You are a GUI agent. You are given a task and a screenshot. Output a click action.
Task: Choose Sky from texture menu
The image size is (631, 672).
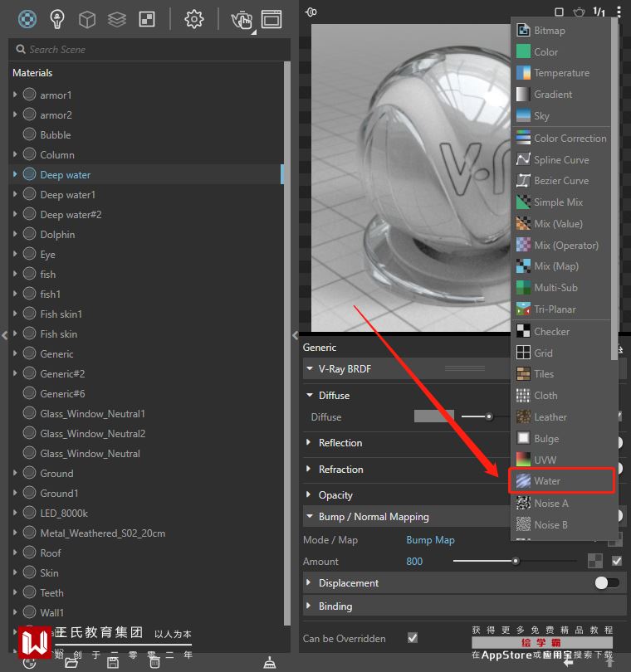561,115
